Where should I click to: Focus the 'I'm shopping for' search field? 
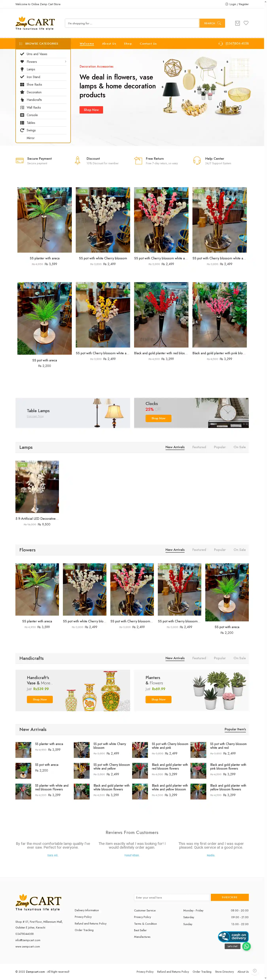coord(132,23)
